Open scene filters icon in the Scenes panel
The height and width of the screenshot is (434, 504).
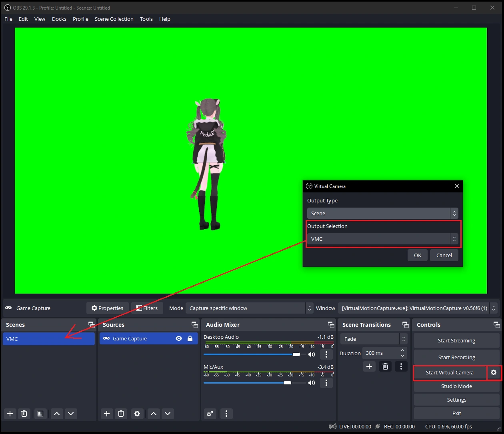tap(40, 414)
